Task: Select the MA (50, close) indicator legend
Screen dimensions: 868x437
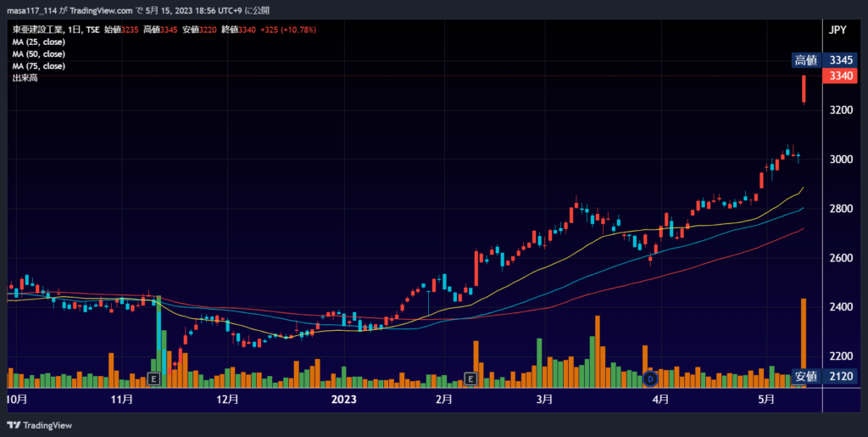Action: [38, 54]
